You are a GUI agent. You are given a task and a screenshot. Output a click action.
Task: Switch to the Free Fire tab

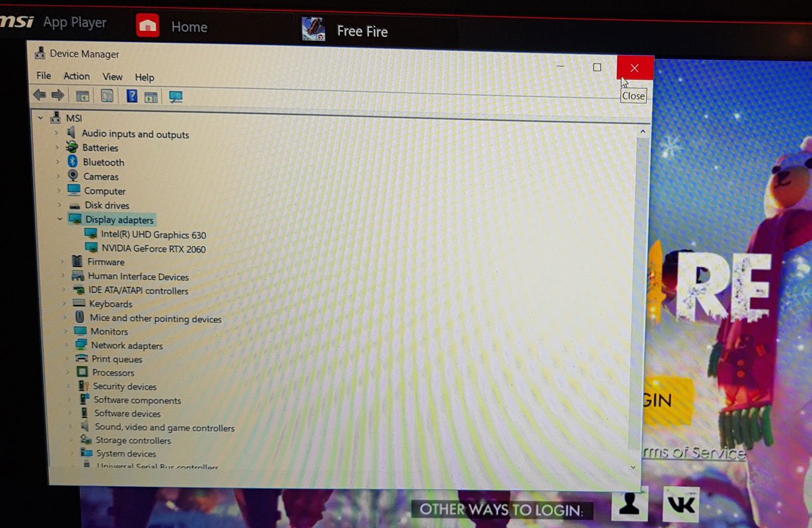pos(361,31)
